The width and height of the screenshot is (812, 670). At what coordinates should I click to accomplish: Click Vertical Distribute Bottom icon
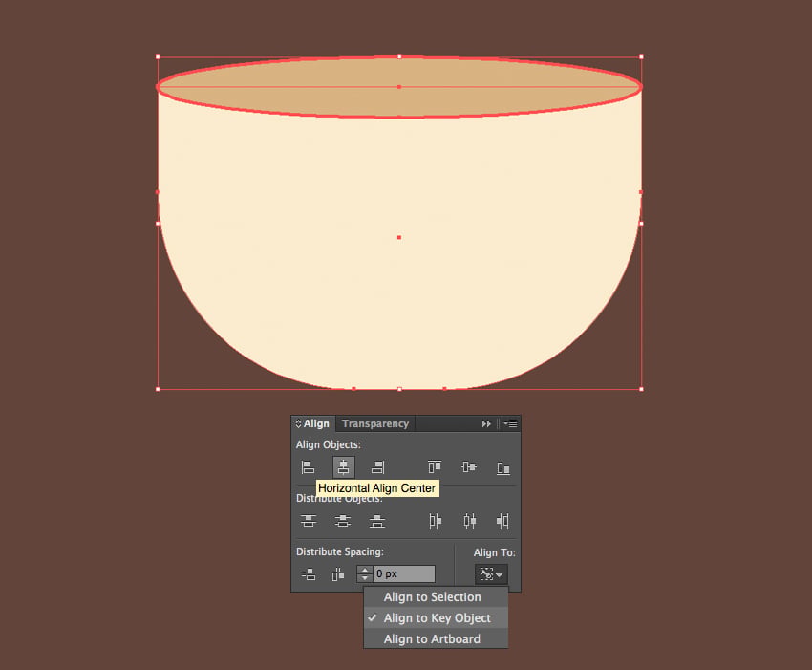coord(377,520)
